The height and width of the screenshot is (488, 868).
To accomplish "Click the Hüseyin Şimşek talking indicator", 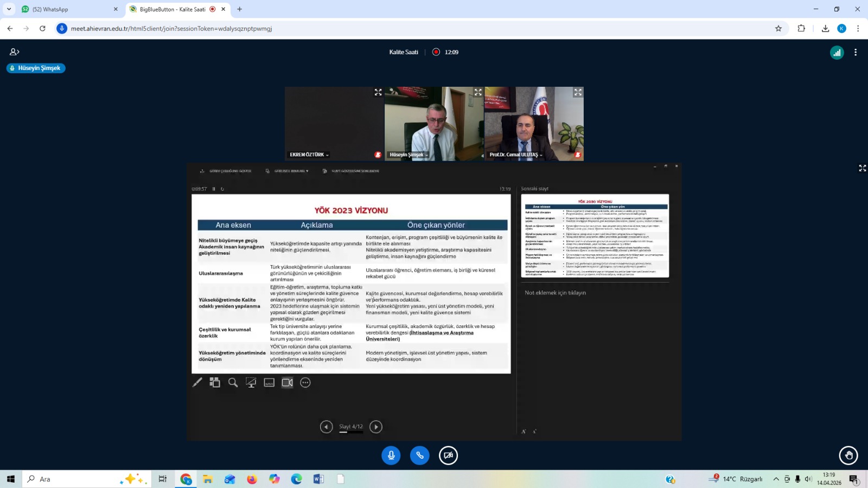I will pos(36,68).
